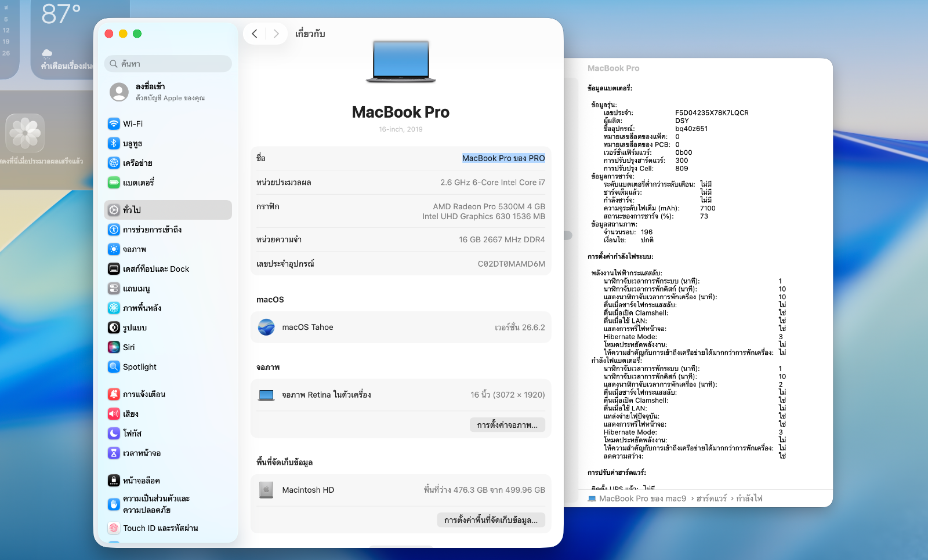Open การตั้งค่าพื้นที่จัดเก็บข้อมูล... storage settings button
This screenshot has width=928, height=560.
pos(491,520)
